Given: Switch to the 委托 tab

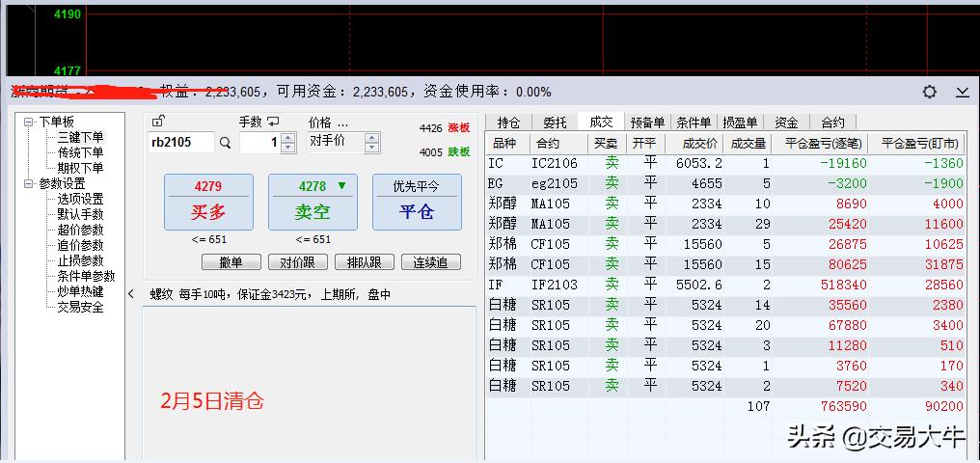Looking at the screenshot, I should 555,123.
